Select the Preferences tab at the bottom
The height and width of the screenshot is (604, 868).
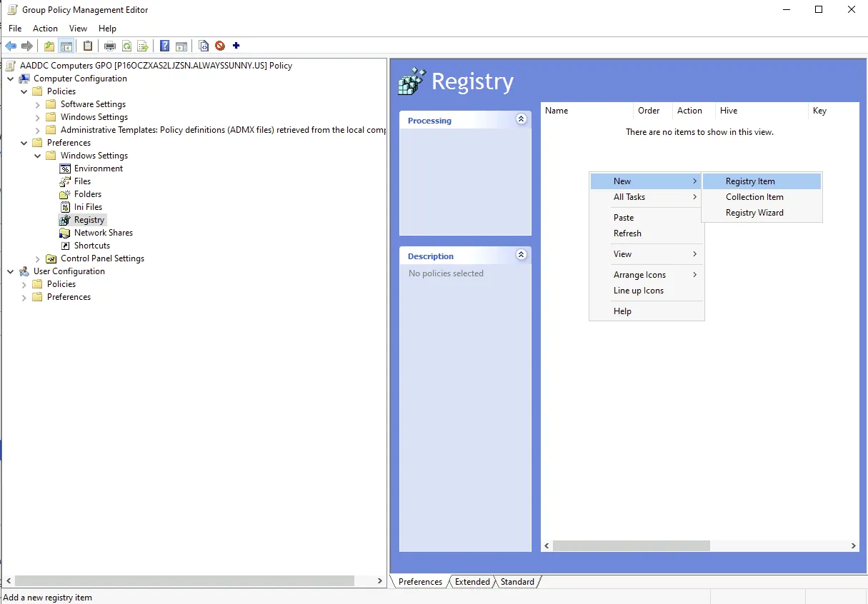[420, 582]
